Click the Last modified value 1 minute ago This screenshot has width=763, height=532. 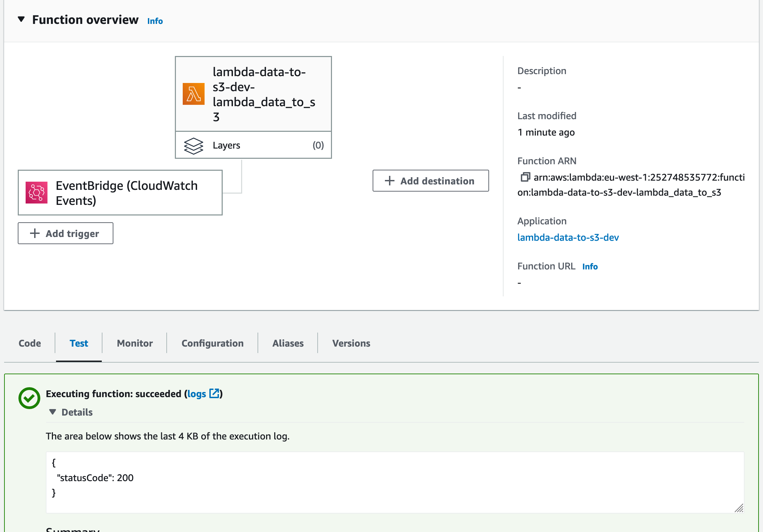tap(546, 132)
